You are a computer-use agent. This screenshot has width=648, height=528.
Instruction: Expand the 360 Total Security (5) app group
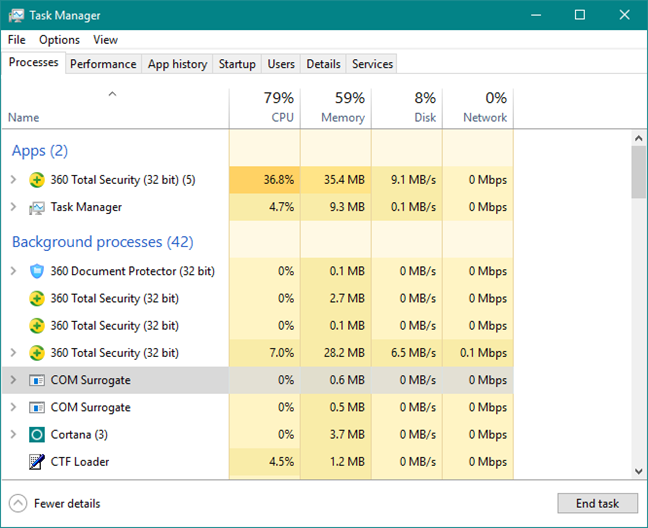tap(13, 180)
